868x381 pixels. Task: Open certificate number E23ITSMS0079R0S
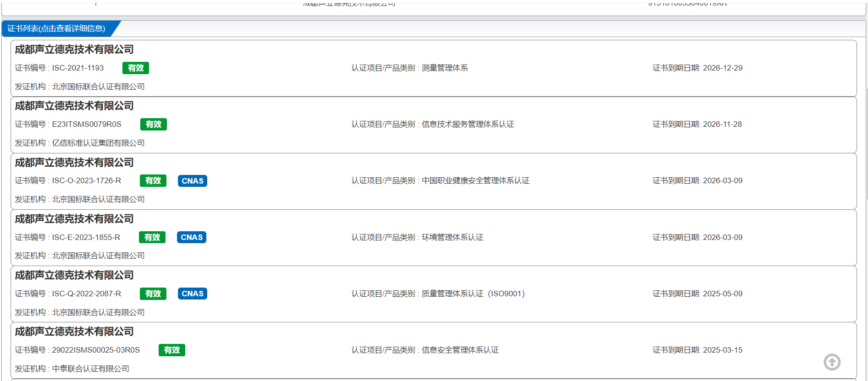click(87, 124)
